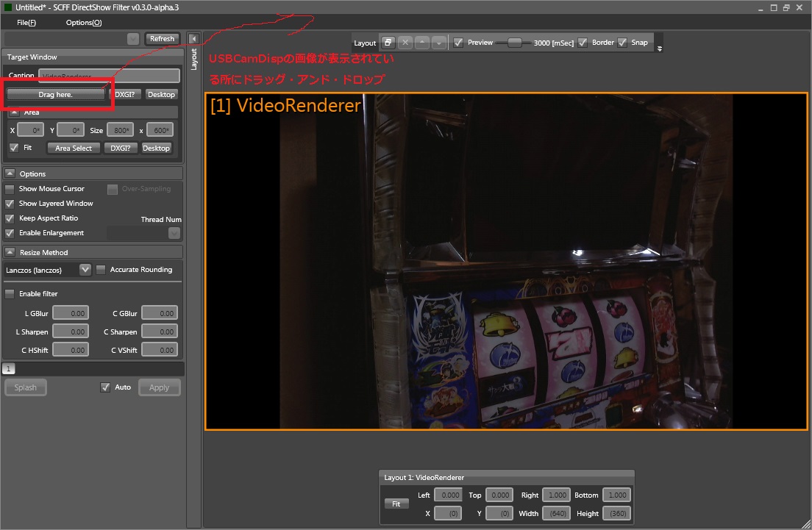Open the Thread Num dropdown
The height and width of the screenshot is (530, 812).
[x=174, y=234]
